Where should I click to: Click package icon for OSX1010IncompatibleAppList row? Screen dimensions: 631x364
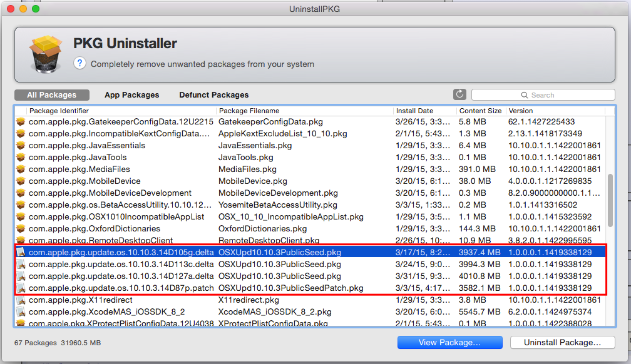[x=21, y=216]
